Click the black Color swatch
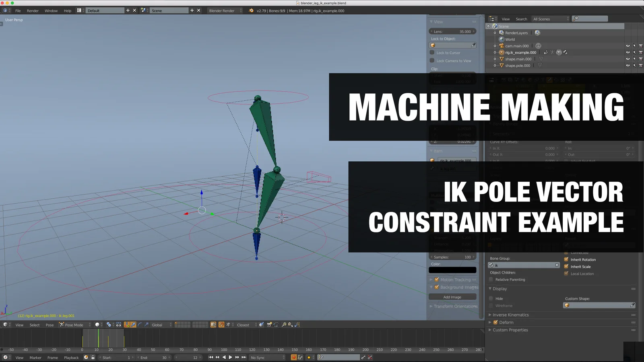The width and height of the screenshot is (644, 362). [x=452, y=270]
